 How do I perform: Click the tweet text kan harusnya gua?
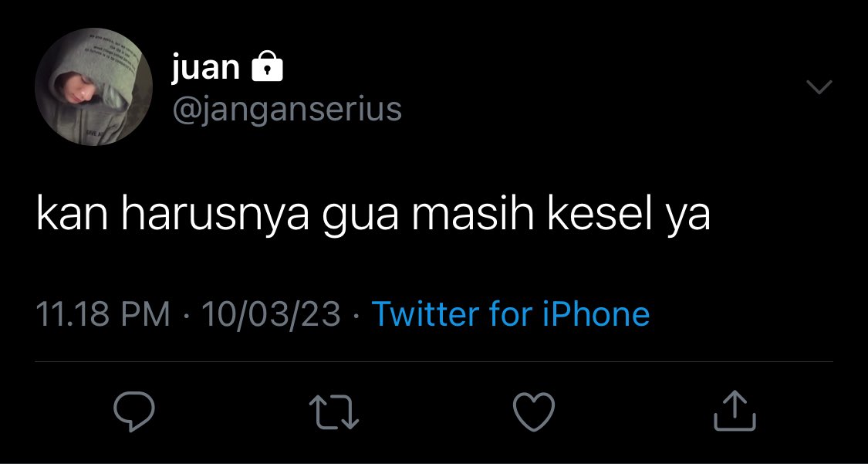click(x=217, y=215)
